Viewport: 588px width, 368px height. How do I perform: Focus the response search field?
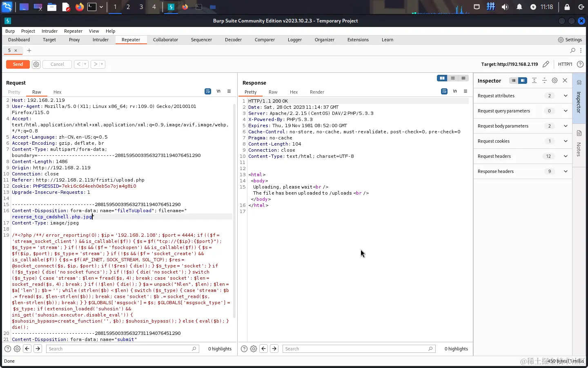[x=359, y=349]
